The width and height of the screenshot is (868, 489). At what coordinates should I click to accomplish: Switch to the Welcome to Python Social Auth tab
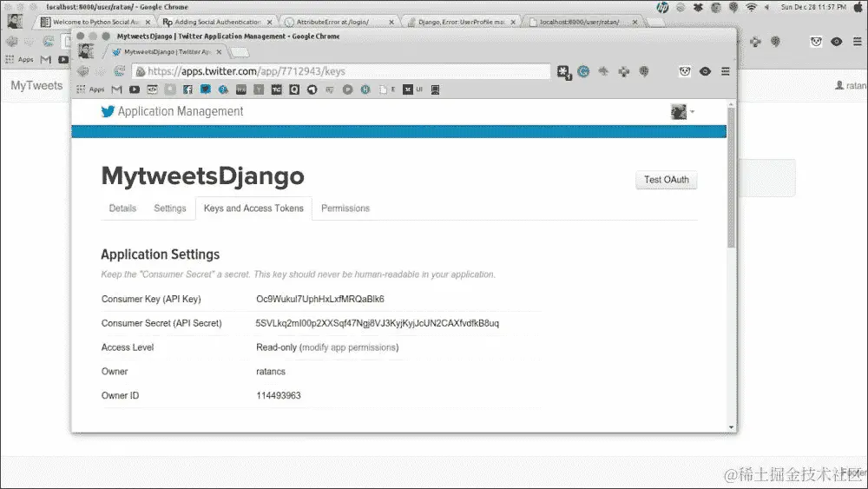(96, 23)
